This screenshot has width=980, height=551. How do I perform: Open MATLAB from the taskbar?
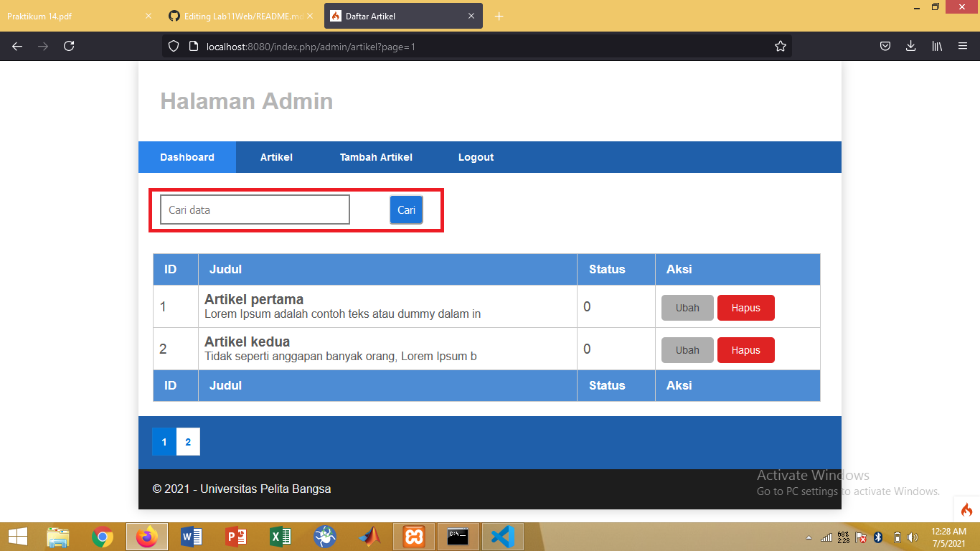coord(370,536)
